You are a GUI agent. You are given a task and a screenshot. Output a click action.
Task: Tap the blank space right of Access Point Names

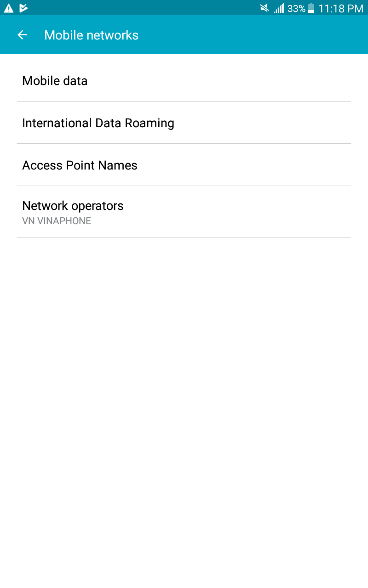coord(244,165)
